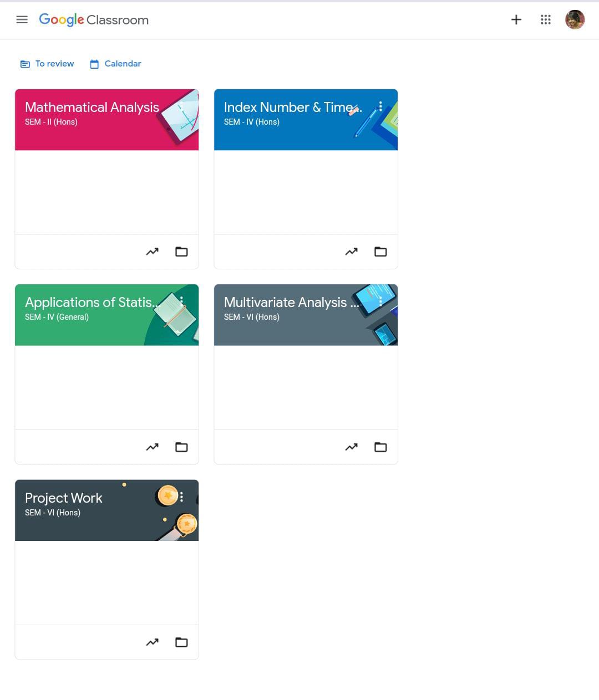
Task: Open Drive folder for Multivariate Analysis class
Action: coord(380,447)
